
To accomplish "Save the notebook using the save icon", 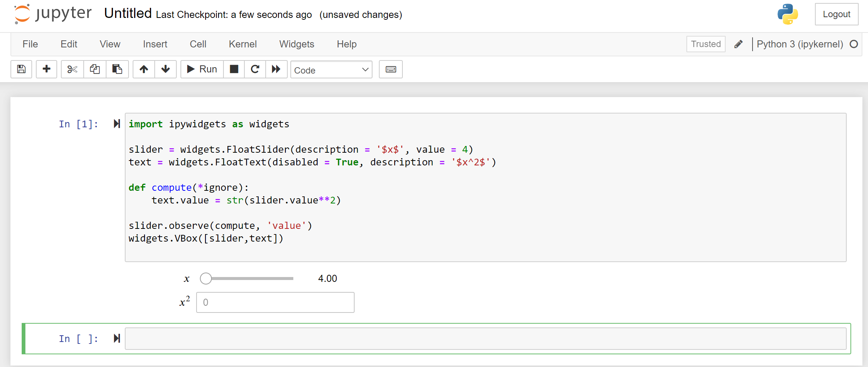I will point(21,69).
